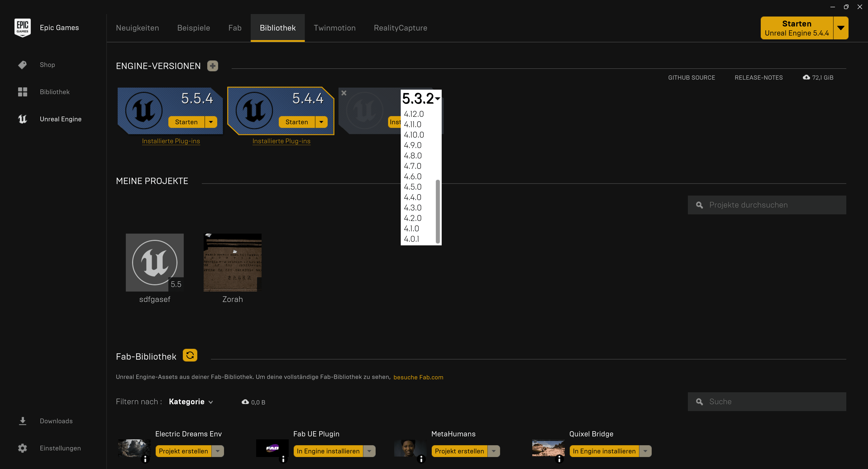Screen dimensions: 868x469
Task: Refresh the Fab-Bibliothek with the sync icon
Action: tap(190, 355)
